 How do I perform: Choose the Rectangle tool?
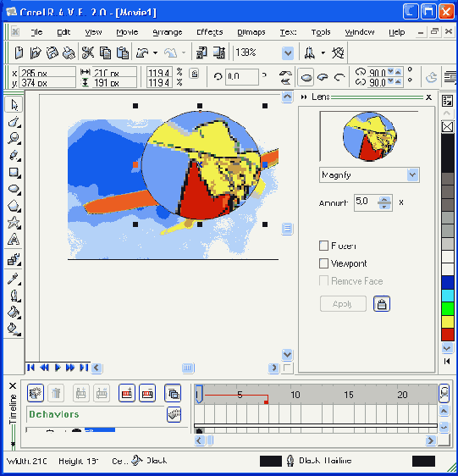coord(14,173)
